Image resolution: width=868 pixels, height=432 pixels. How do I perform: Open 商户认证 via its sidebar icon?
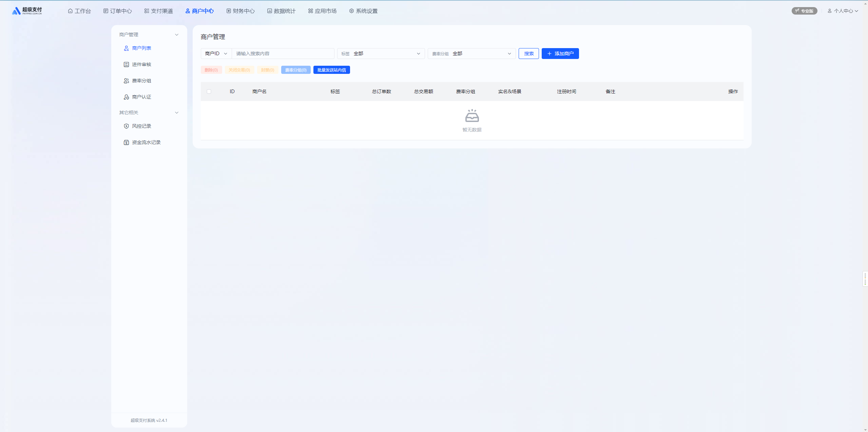point(126,97)
